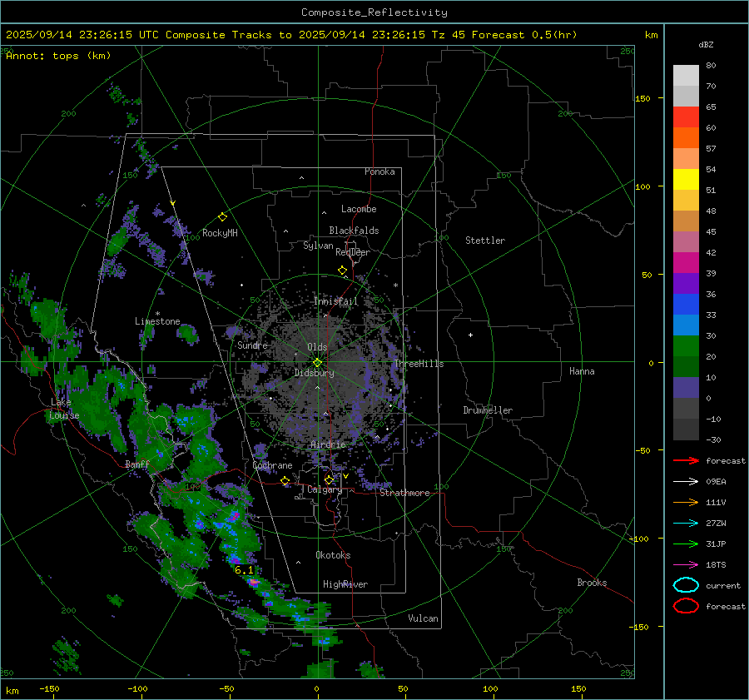Click the Limestone label
The image size is (749, 700).
tap(157, 321)
